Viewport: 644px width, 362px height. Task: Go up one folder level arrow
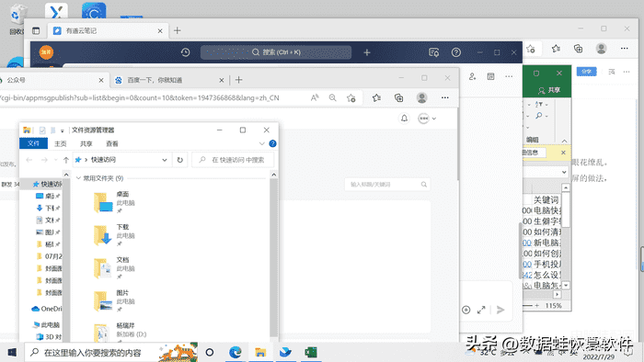click(66, 160)
